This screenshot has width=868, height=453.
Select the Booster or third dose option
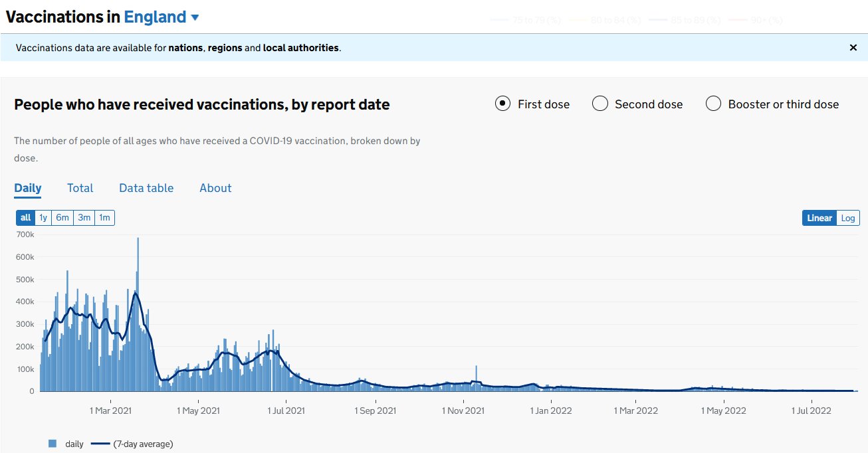(713, 104)
